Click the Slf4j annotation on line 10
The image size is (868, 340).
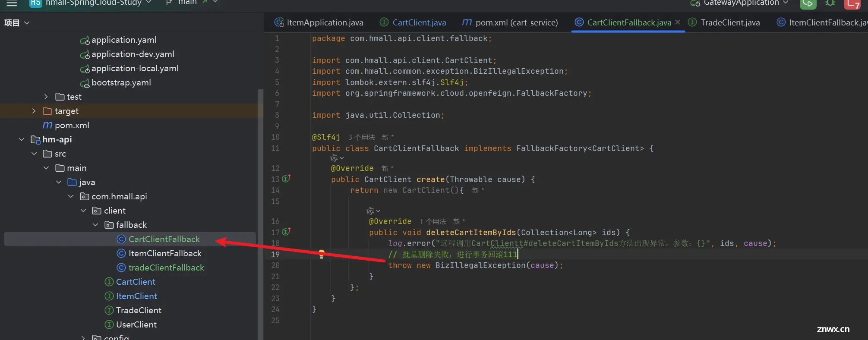click(326, 137)
